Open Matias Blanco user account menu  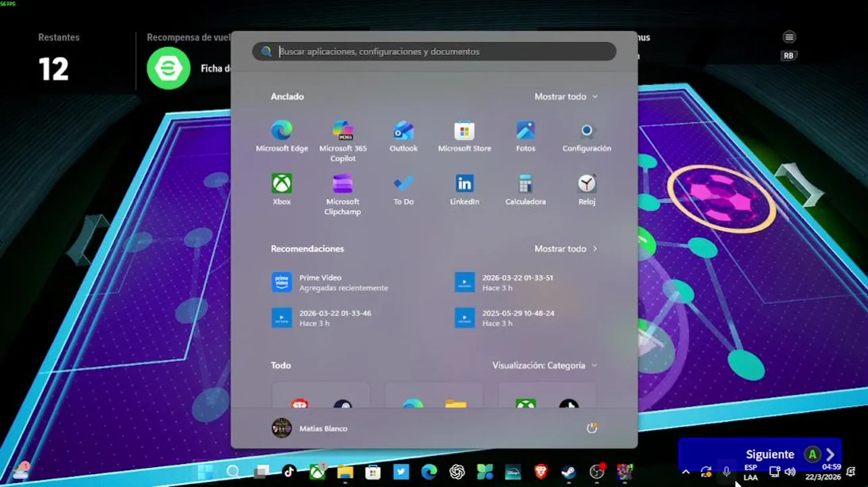(310, 428)
